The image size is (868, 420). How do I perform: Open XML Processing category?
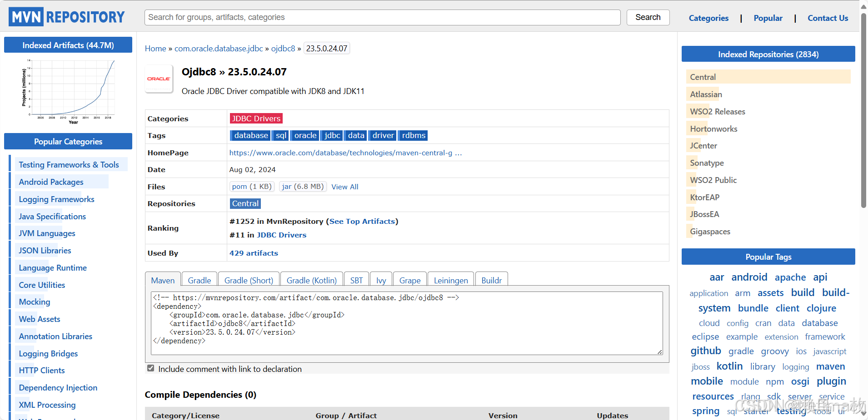click(x=47, y=405)
